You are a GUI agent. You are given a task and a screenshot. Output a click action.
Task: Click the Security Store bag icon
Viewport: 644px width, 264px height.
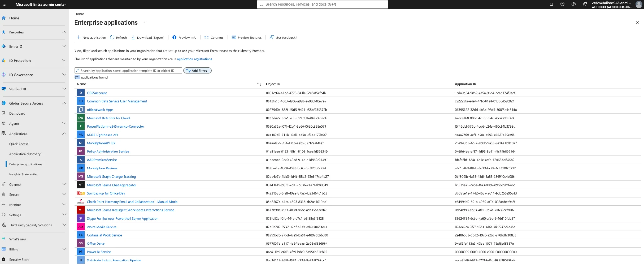click(x=4, y=259)
